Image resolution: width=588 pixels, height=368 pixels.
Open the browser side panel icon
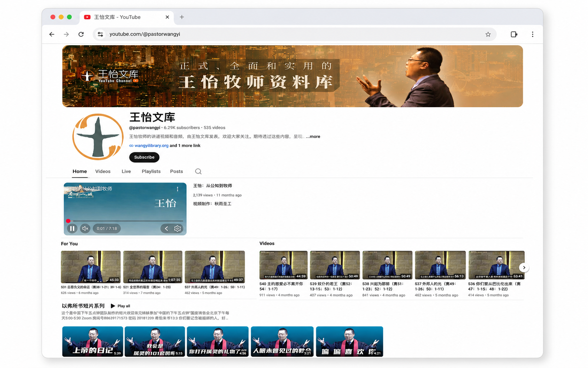click(x=514, y=34)
